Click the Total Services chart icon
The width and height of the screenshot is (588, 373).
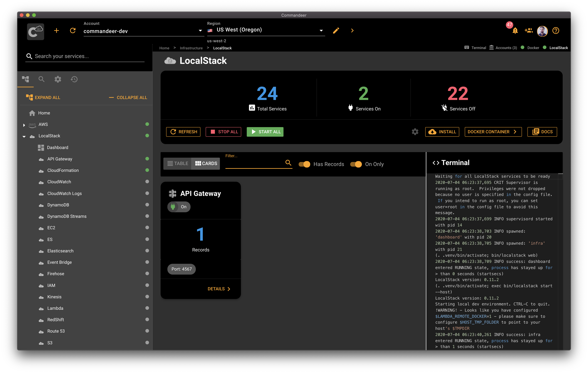coord(252,108)
